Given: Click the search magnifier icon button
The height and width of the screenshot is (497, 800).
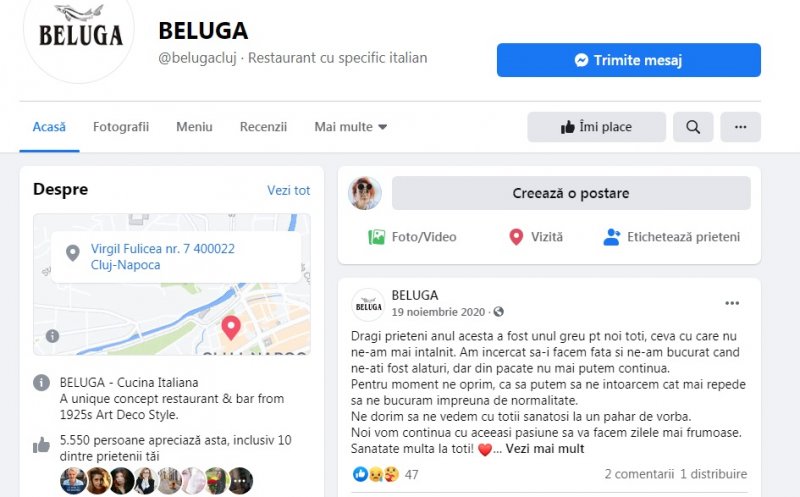Looking at the screenshot, I should click(x=693, y=127).
